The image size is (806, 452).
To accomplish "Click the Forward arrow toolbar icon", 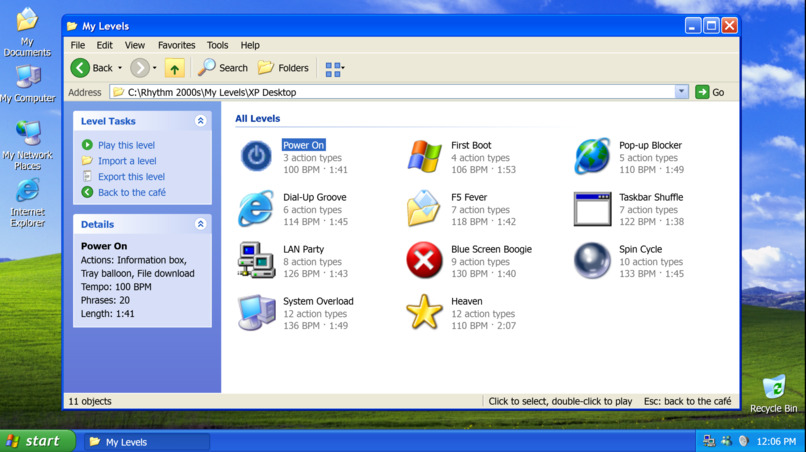I will pyautogui.click(x=139, y=68).
